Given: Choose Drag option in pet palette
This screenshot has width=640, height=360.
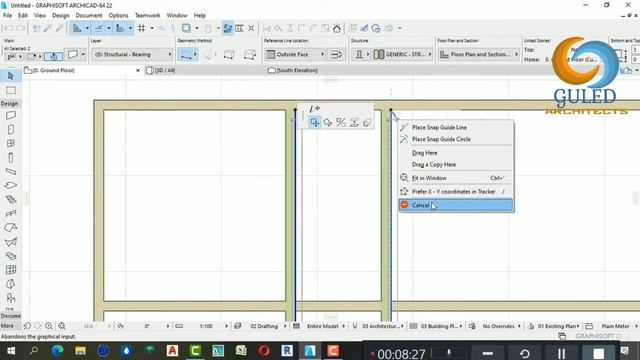Looking at the screenshot, I should tap(315, 122).
